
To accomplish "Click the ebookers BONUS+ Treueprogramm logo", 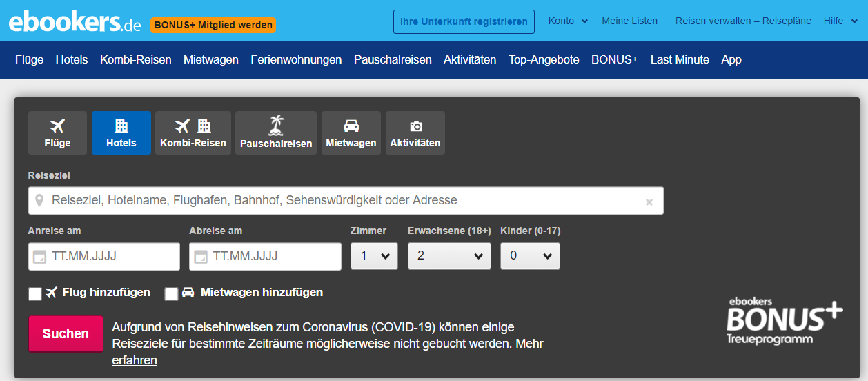I will [x=785, y=320].
